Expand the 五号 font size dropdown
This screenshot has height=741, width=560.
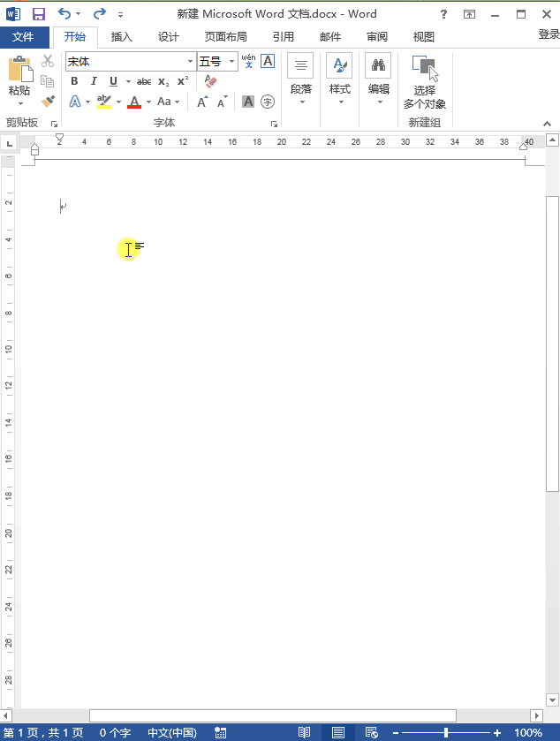[231, 62]
